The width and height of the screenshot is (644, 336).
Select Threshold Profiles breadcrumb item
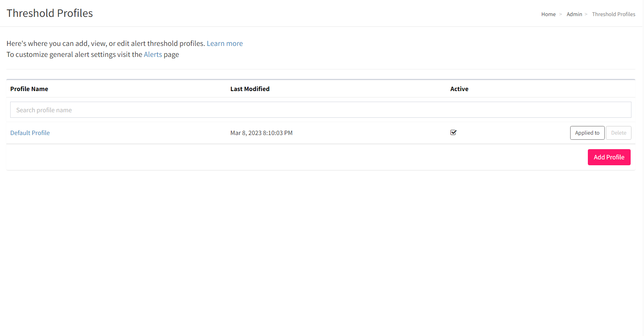pos(613,15)
